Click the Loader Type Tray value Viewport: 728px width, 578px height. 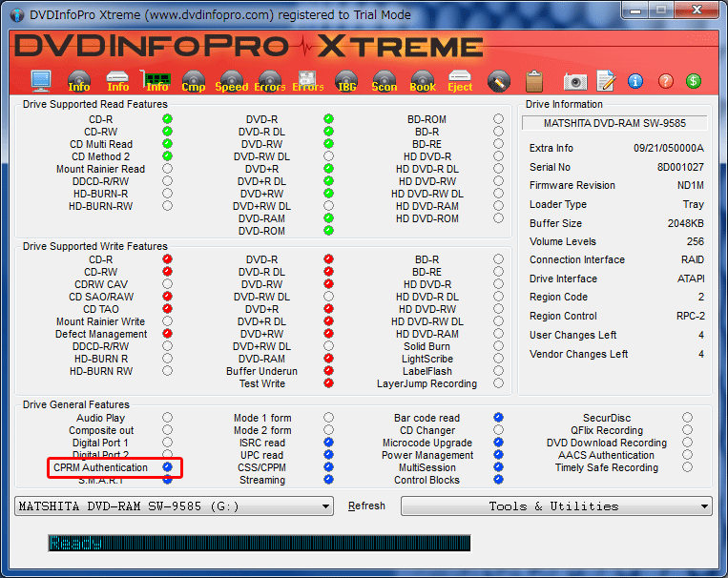[694, 205]
